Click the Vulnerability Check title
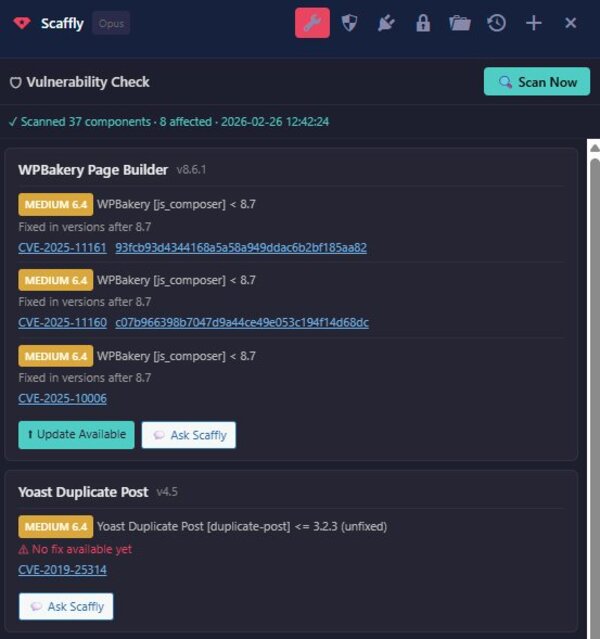Screen dimensions: 600x639 [x=88, y=82]
